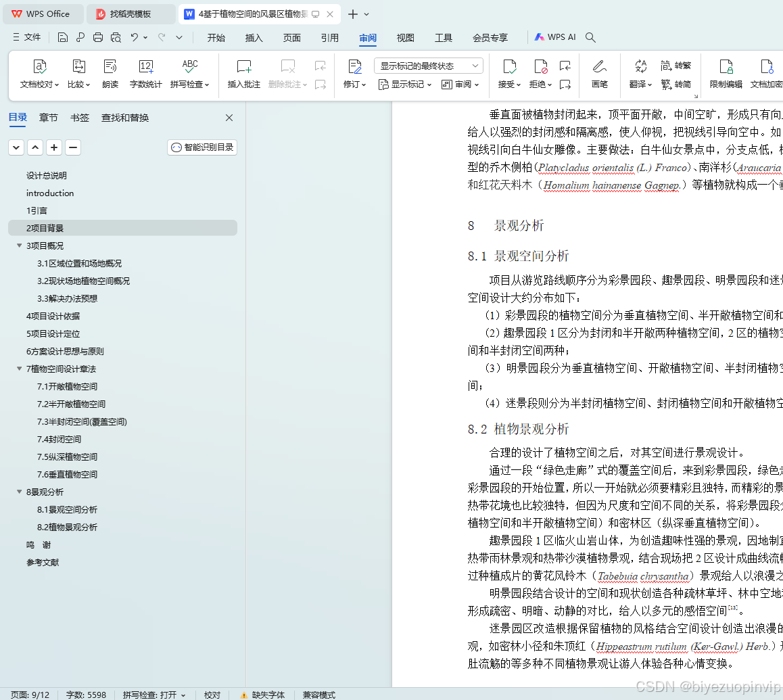Switch to the 视图 ribbon tab
Viewport: 783px width, 700px height.
(x=406, y=38)
